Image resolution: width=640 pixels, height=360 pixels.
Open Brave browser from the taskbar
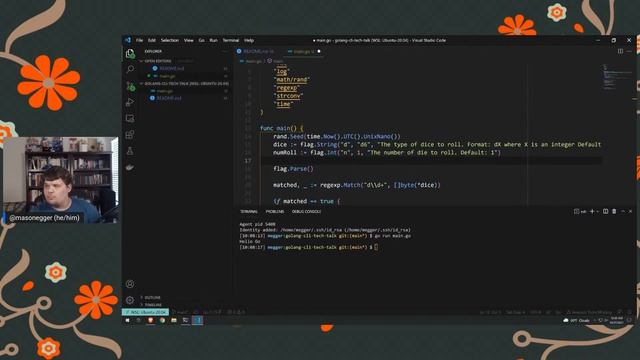[151, 320]
